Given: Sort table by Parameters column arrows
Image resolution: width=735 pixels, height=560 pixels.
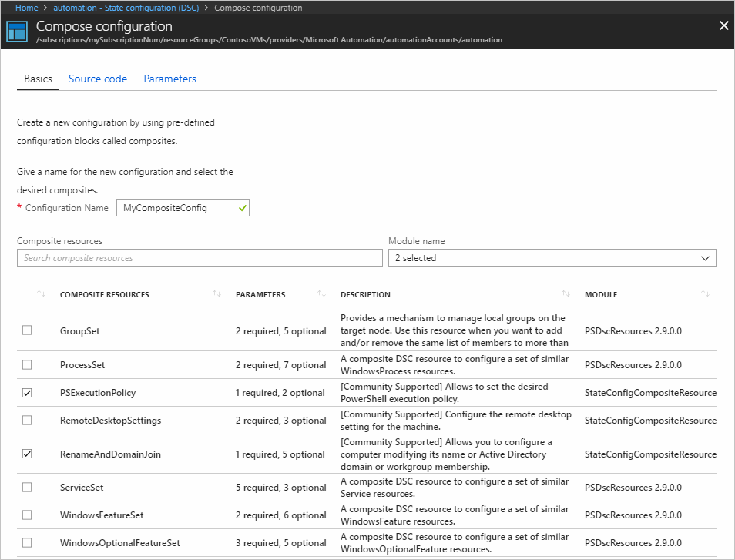Looking at the screenshot, I should click(x=321, y=294).
